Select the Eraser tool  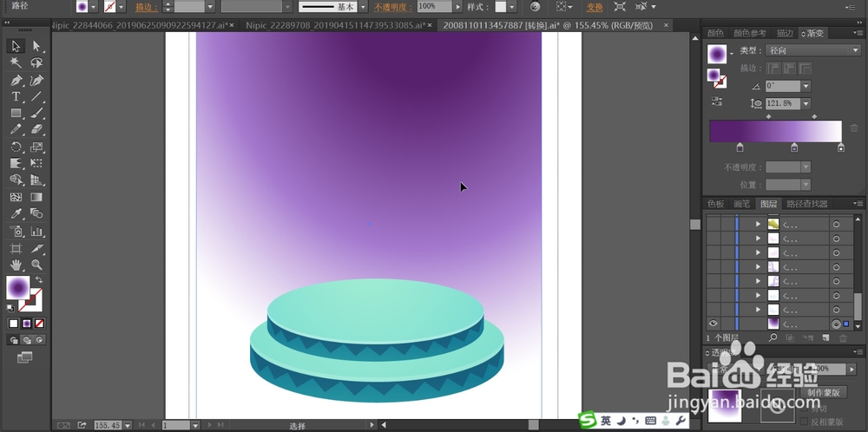(36, 129)
